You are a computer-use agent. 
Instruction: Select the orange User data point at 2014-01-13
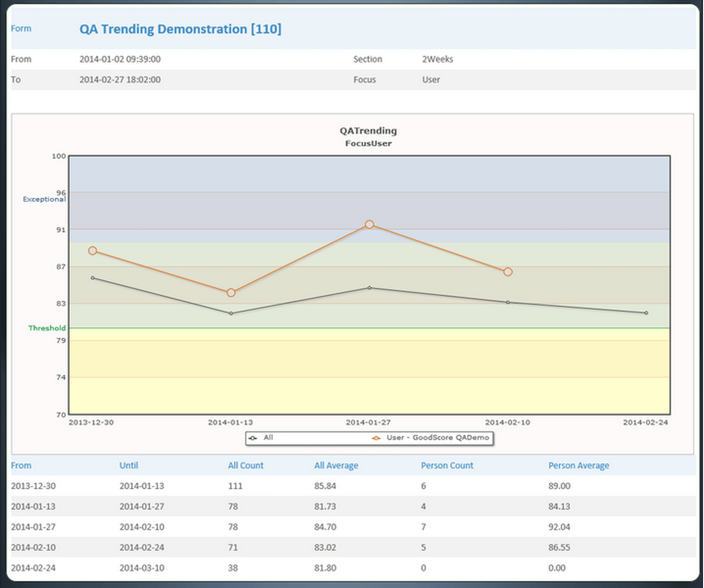(x=231, y=293)
